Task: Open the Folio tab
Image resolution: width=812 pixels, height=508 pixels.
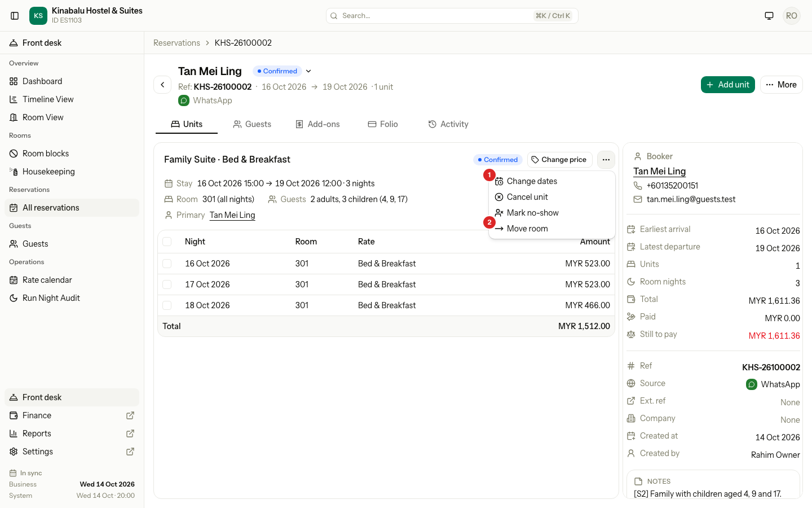Action: tap(383, 124)
